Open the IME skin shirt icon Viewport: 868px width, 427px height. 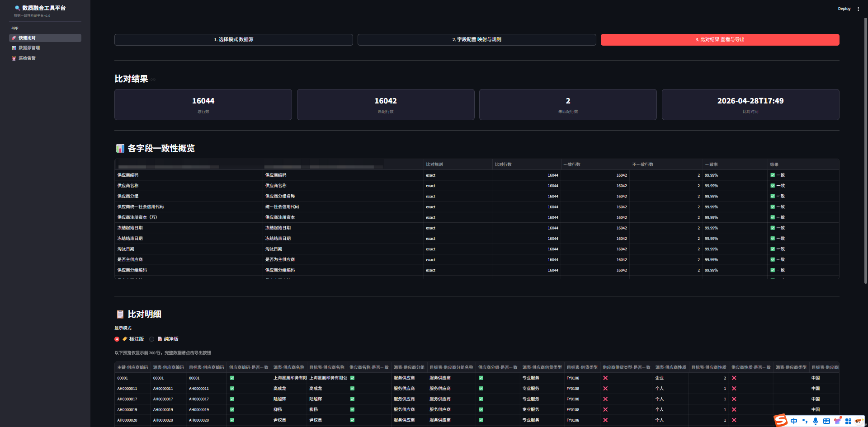pos(837,421)
